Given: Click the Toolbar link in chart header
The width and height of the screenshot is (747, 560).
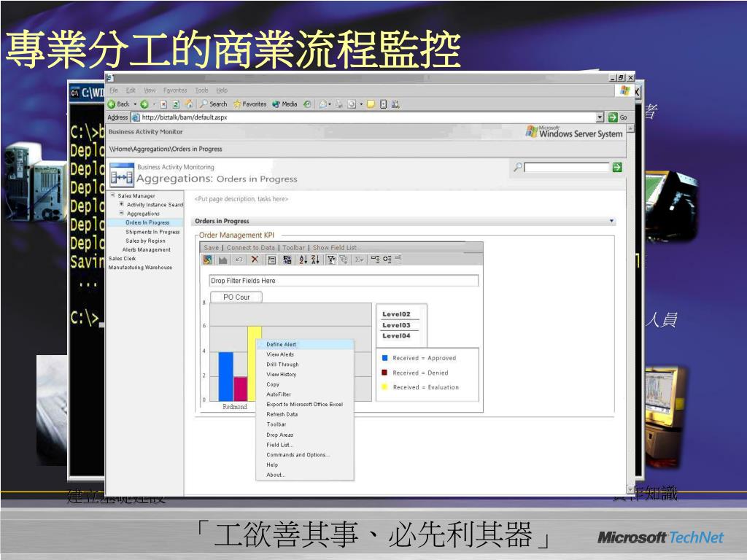Looking at the screenshot, I should (293, 248).
